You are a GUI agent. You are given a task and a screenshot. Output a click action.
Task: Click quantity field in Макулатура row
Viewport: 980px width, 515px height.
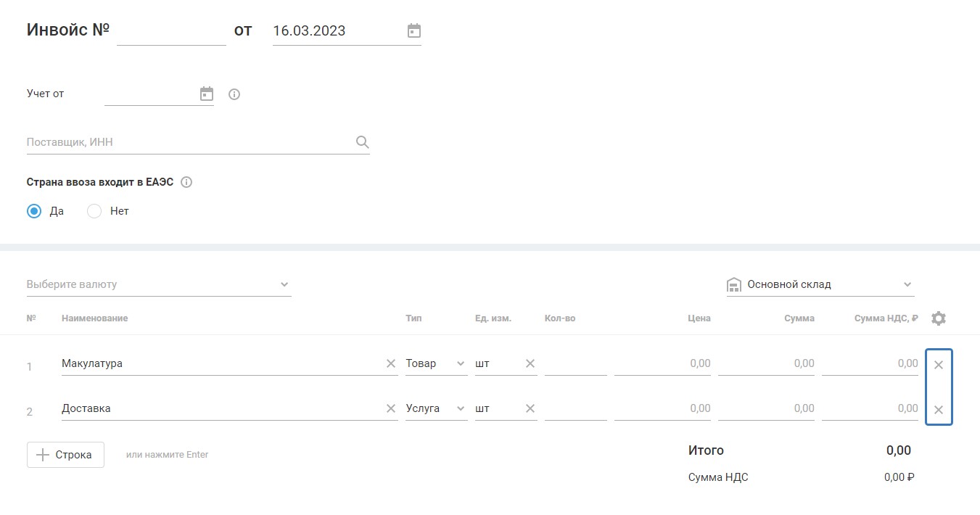(575, 363)
